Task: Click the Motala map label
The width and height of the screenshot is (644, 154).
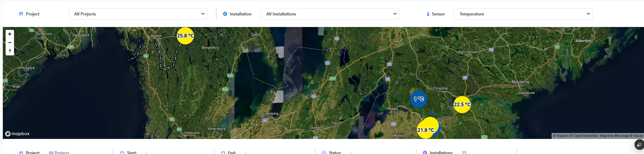Action: tap(393, 109)
